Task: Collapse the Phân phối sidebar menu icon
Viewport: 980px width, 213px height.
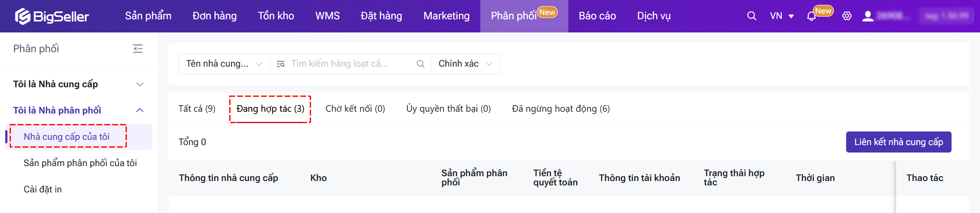Action: (x=138, y=49)
